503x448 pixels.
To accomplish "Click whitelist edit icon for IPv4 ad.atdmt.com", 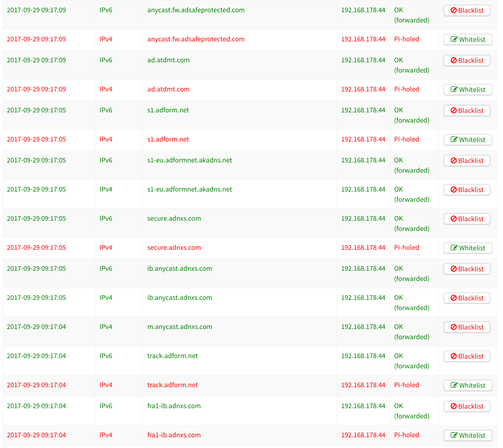I will pos(454,90).
